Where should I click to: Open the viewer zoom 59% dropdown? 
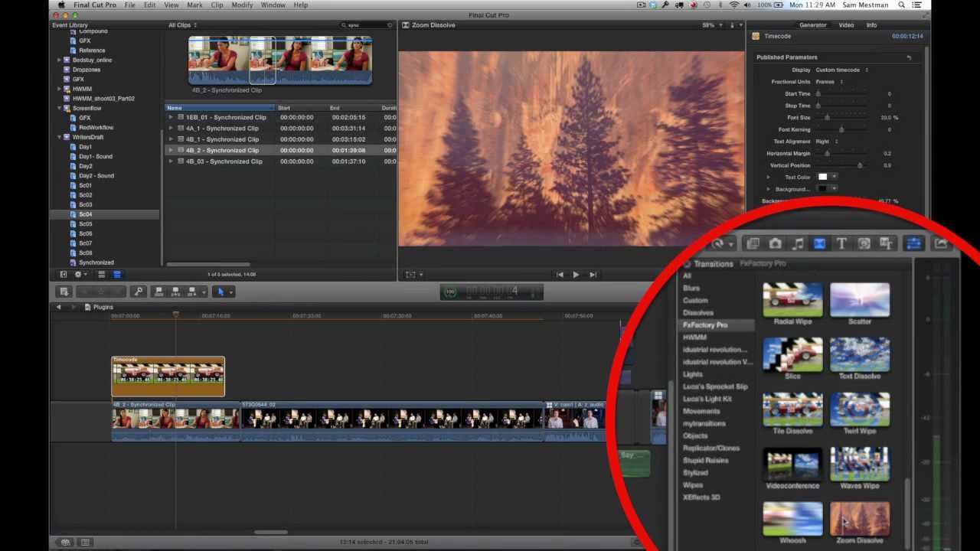click(712, 25)
